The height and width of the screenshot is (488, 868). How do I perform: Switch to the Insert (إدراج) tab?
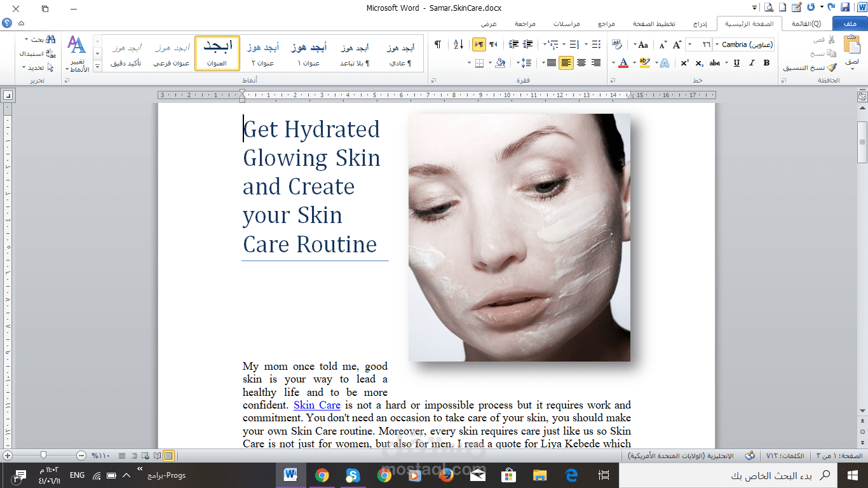pos(700,24)
